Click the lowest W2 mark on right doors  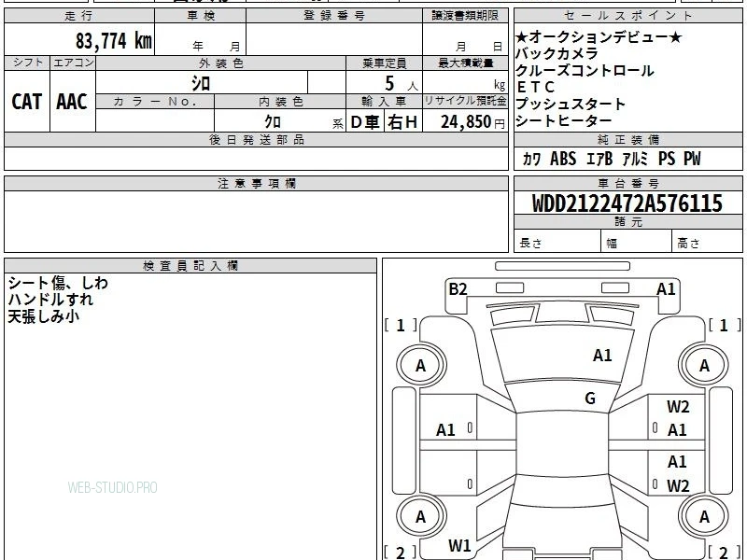(x=678, y=485)
